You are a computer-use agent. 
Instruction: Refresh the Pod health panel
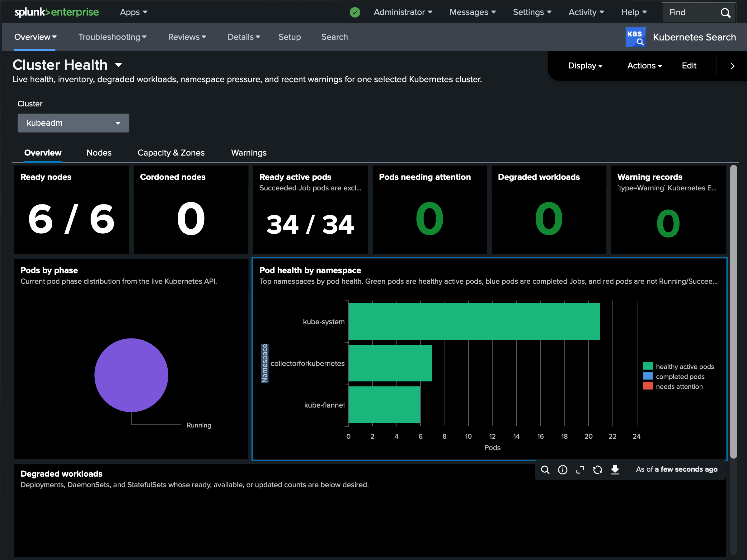pyautogui.click(x=597, y=469)
